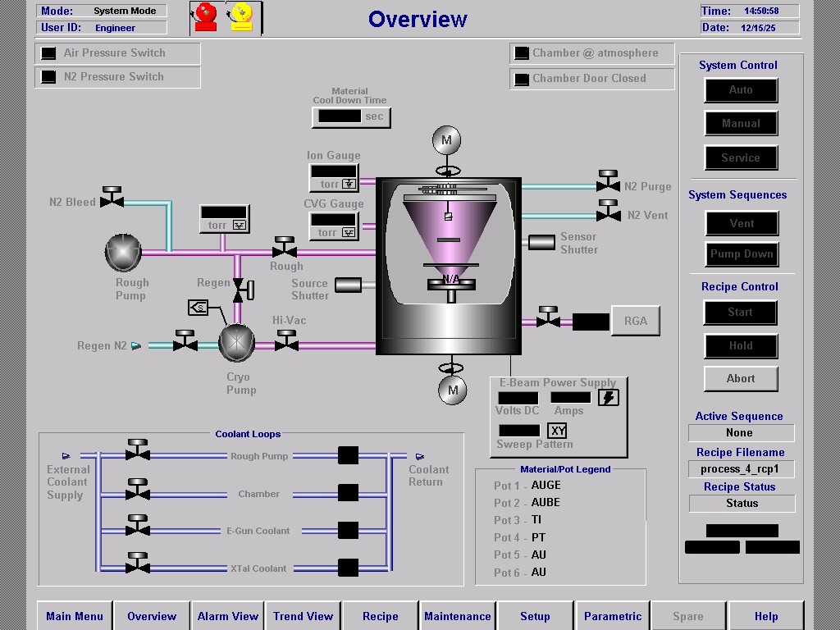Click the XY Sweep Pattern icon

(558, 431)
